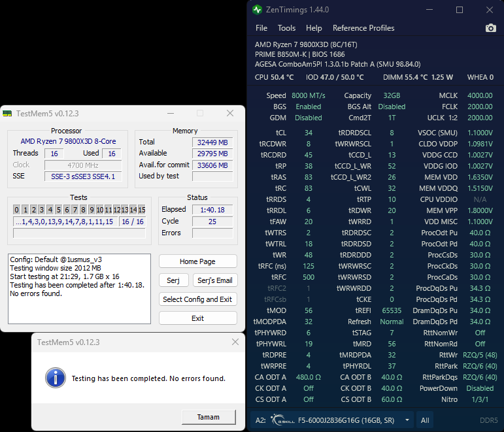Image resolution: width=504 pixels, height=432 pixels.
Task: Click the Elapsed time value 1:40.18
Action: click(212, 210)
